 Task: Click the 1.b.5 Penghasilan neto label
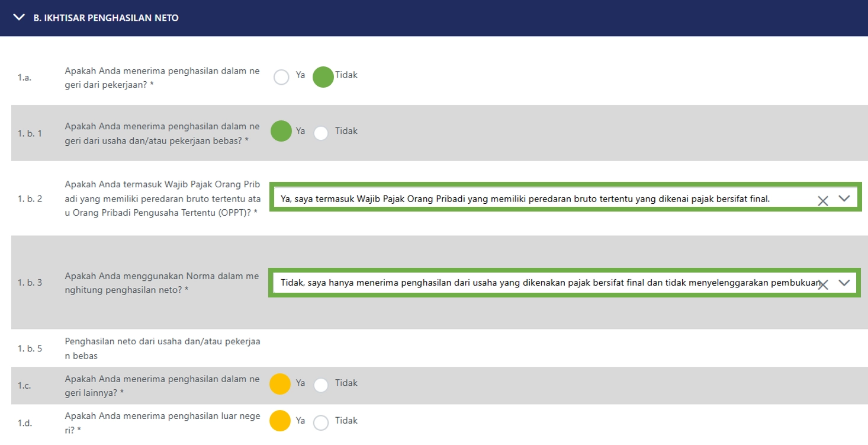click(162, 348)
